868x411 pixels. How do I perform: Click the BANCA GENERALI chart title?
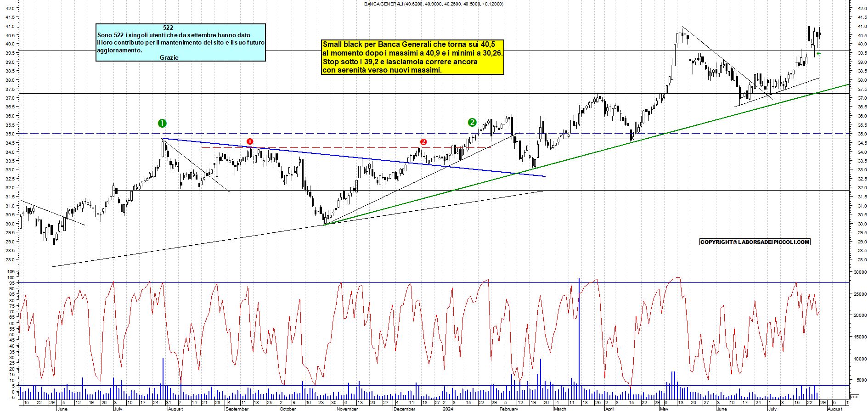[x=434, y=4]
